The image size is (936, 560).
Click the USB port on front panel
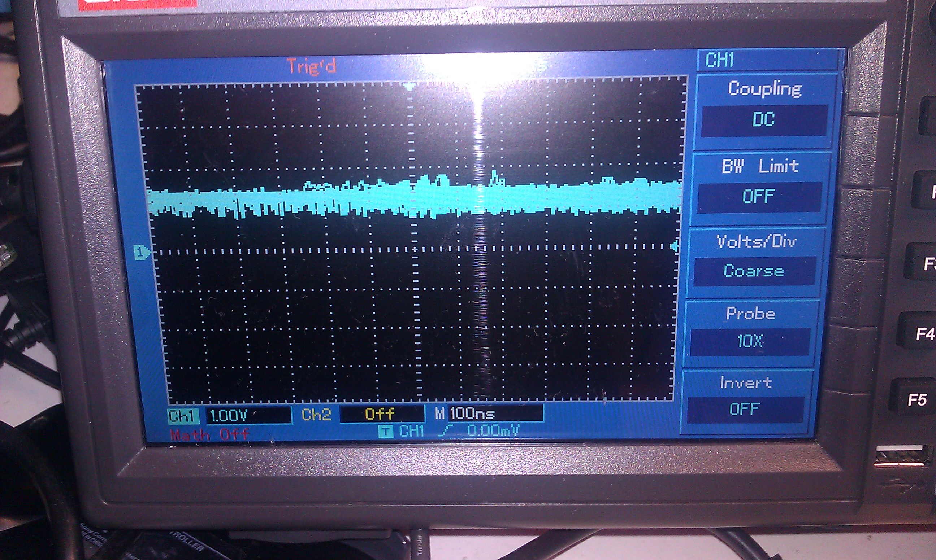(x=901, y=456)
